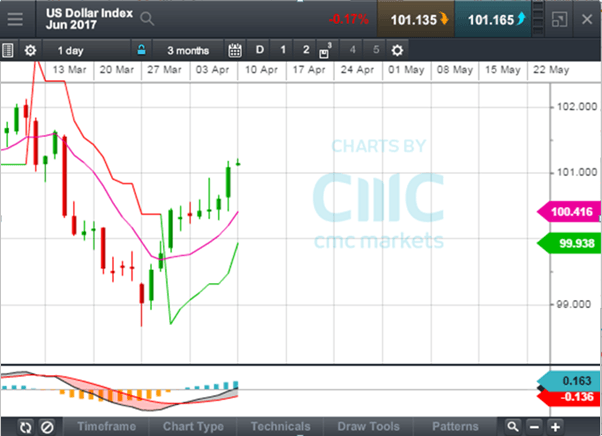Open the Chart Type menu
The width and height of the screenshot is (602, 436).
click(x=193, y=426)
